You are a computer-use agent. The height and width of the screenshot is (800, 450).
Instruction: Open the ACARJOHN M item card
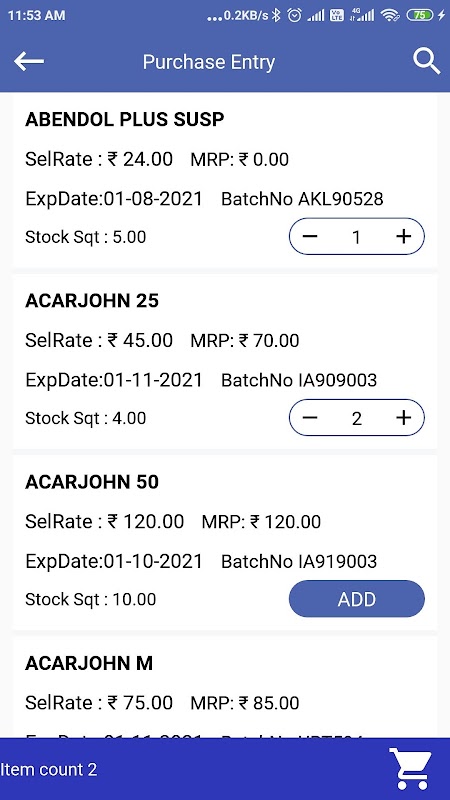(224, 687)
